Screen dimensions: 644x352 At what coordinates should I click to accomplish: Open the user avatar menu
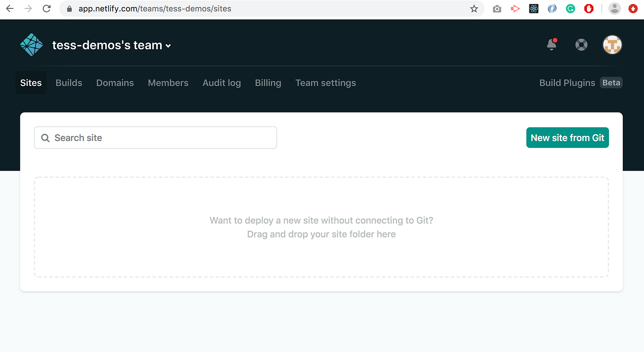point(612,45)
